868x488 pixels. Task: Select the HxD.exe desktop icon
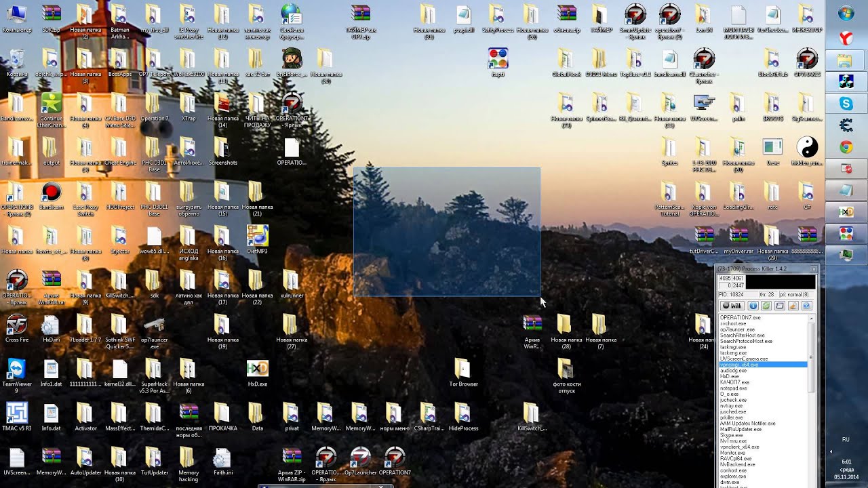(258, 372)
